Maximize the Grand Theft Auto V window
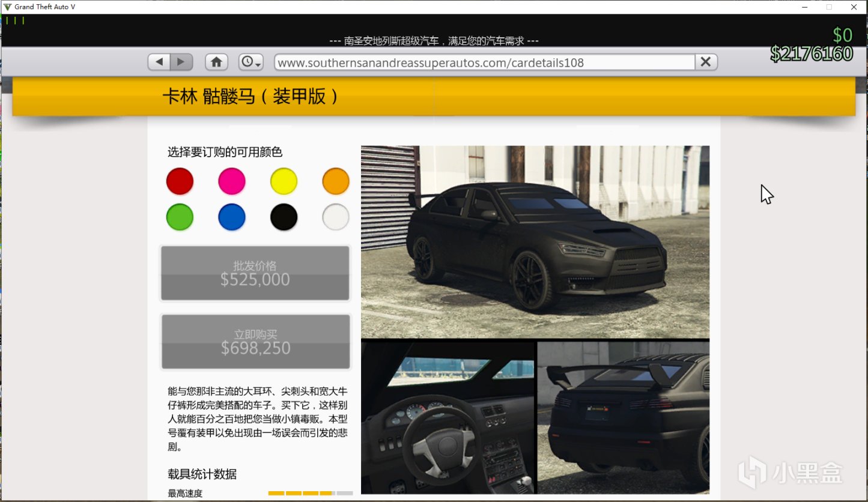This screenshot has width=868, height=502. coord(829,7)
